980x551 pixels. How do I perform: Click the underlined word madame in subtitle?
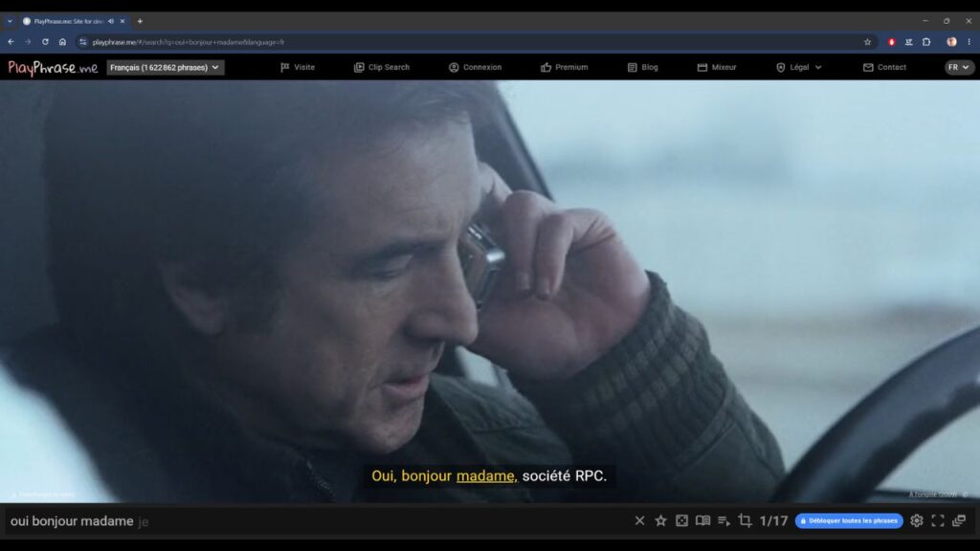[485, 476]
